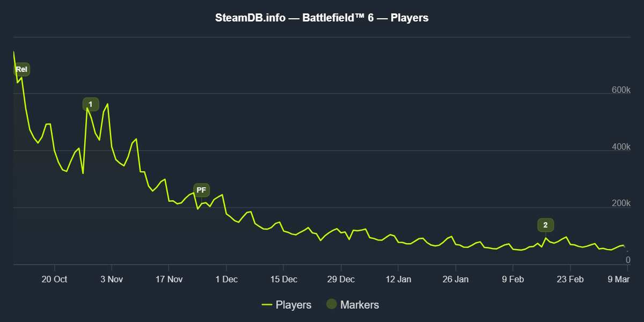Click the 400k y-axis label
This screenshot has width=644, height=322.
621,147
